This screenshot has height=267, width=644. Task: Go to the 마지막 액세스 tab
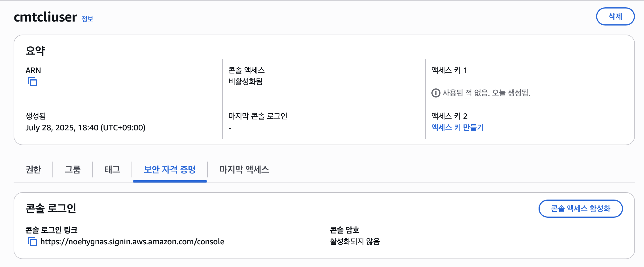click(x=244, y=169)
